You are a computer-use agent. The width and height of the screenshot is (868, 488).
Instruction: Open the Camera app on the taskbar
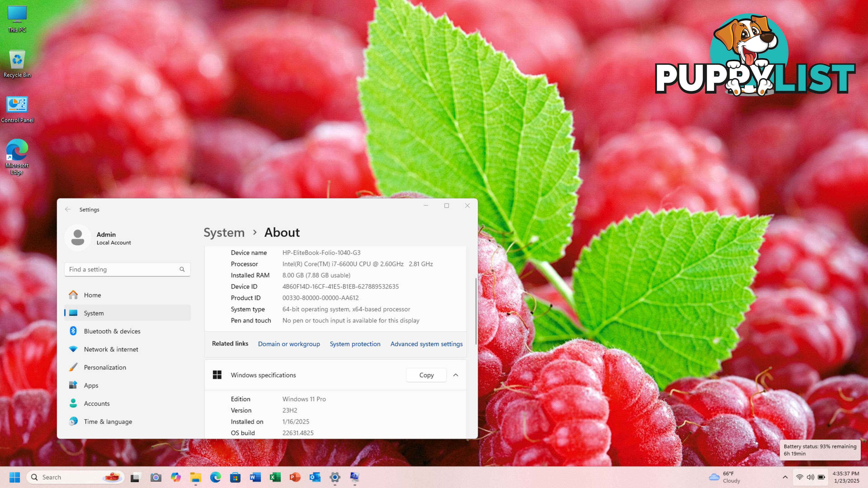tap(155, 477)
